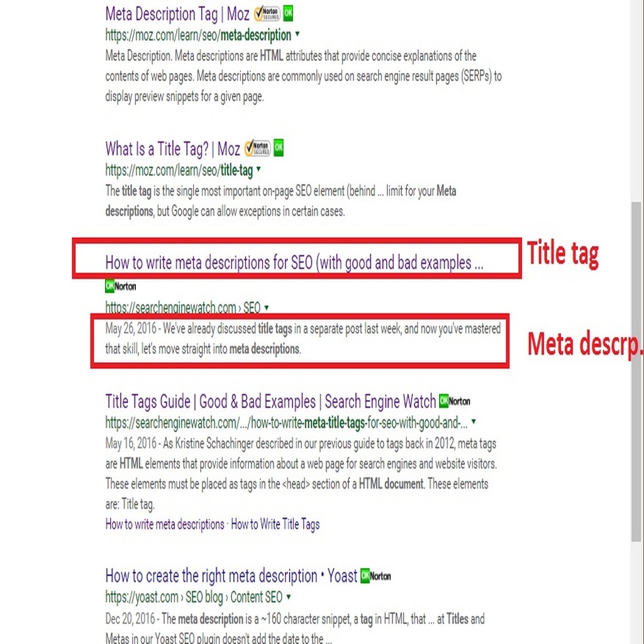Expand dropdown arrow after moz.com title-tag URL
The width and height of the screenshot is (644, 644).
coord(258,169)
